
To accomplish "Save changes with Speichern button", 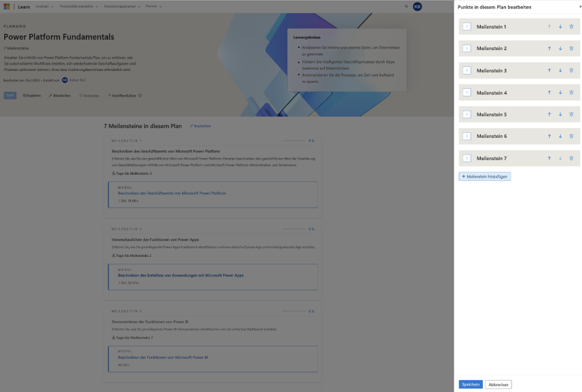I will 470,384.
